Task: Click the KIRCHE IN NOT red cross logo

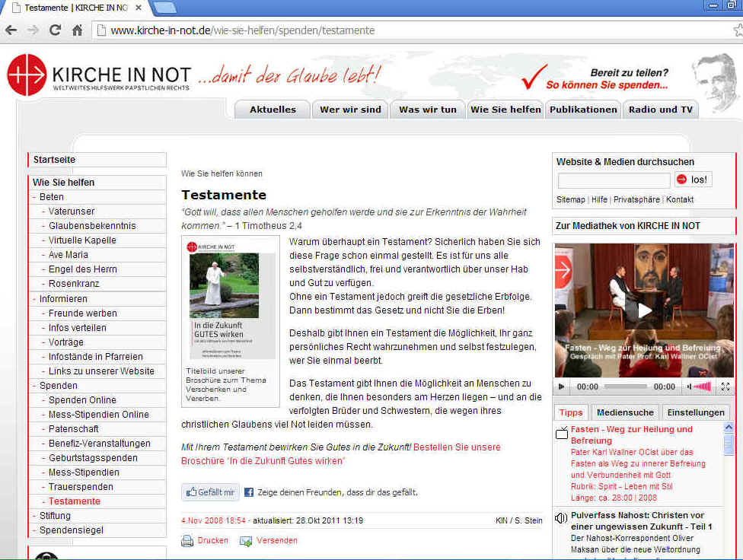Action: click(x=27, y=75)
